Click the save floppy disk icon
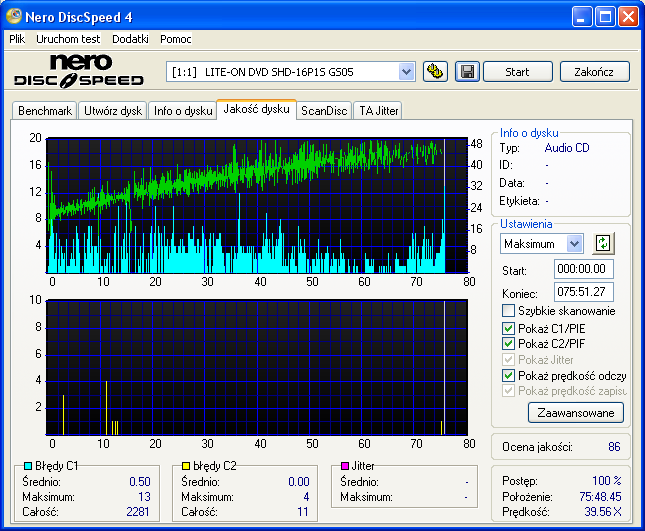 click(x=467, y=72)
